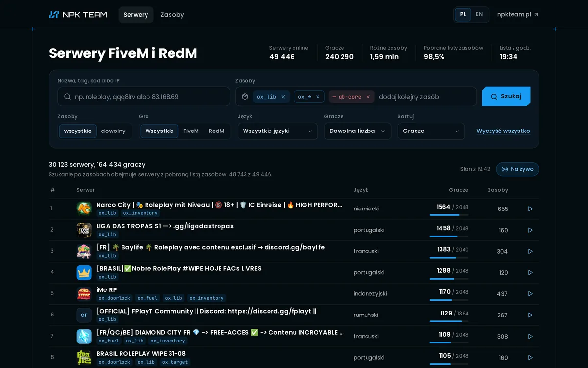Click the Baylife server icon
The image size is (588, 368).
click(x=84, y=251)
